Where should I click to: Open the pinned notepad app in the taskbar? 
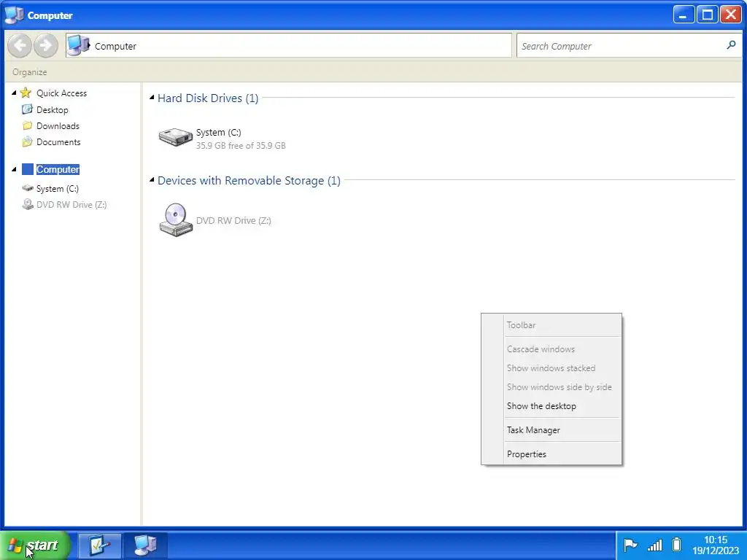click(99, 545)
